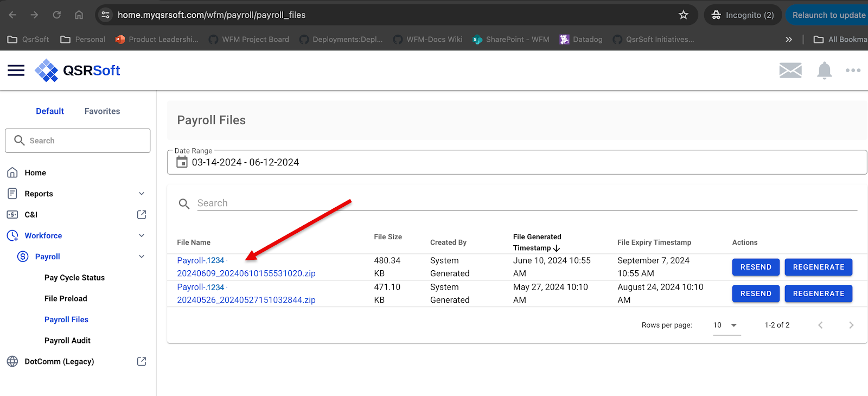868x396 pixels.
Task: Open the hamburger navigation menu
Action: (x=16, y=71)
